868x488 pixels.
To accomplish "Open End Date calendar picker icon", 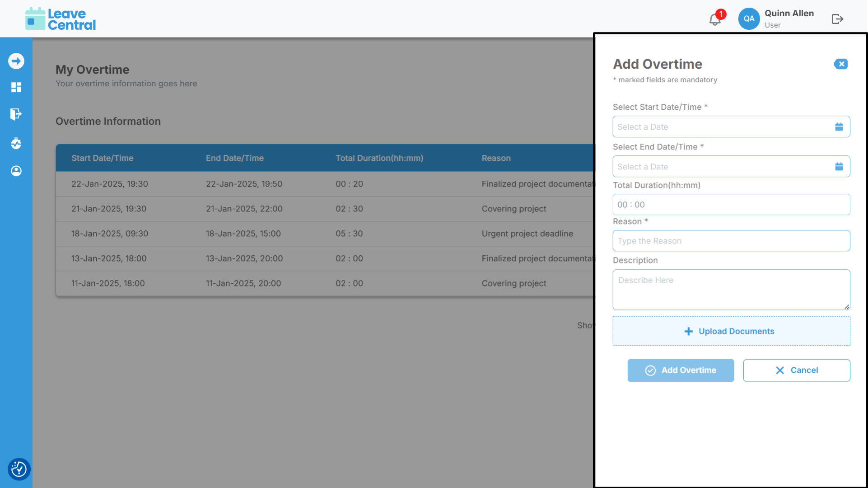I will pos(839,167).
